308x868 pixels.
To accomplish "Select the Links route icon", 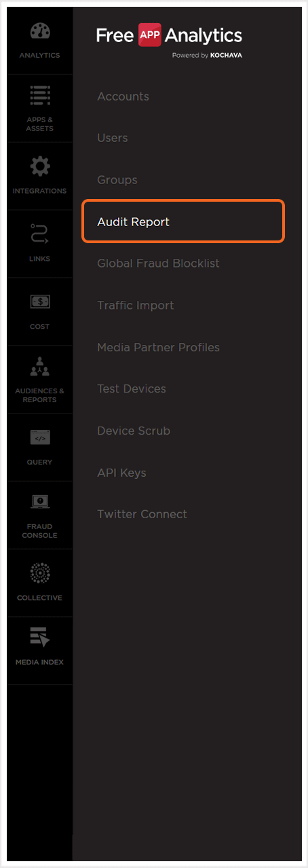I will pyautogui.click(x=39, y=234).
